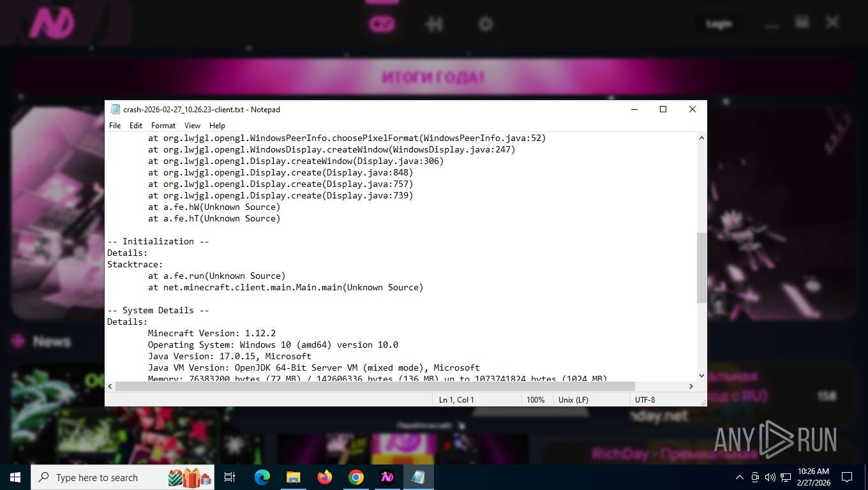Close the crash log Notepad window
The width and height of the screenshot is (868, 490).
(x=692, y=110)
